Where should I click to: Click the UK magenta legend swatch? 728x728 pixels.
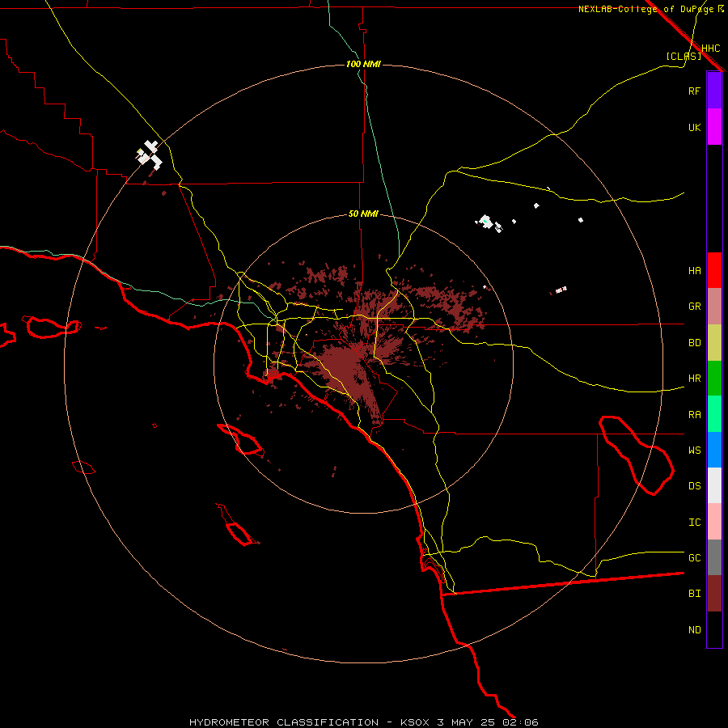714,127
